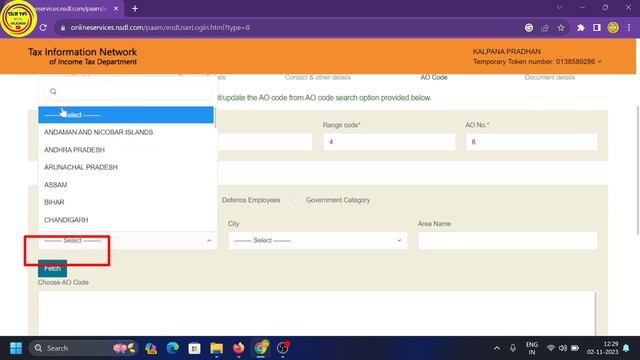
Task: Open the Google icon in address bar
Action: click(529, 28)
